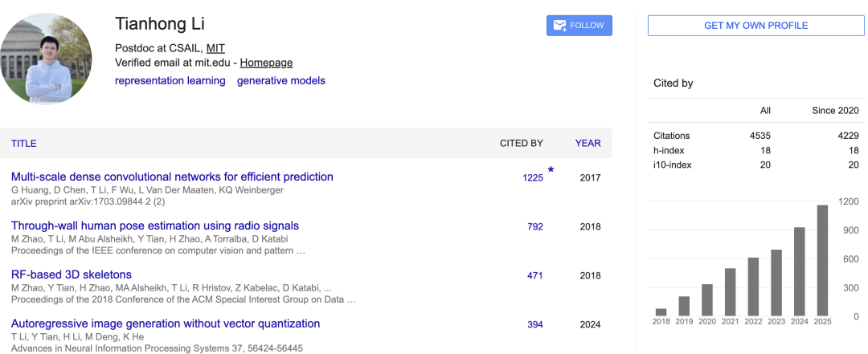View the 792 citations list

(x=535, y=227)
